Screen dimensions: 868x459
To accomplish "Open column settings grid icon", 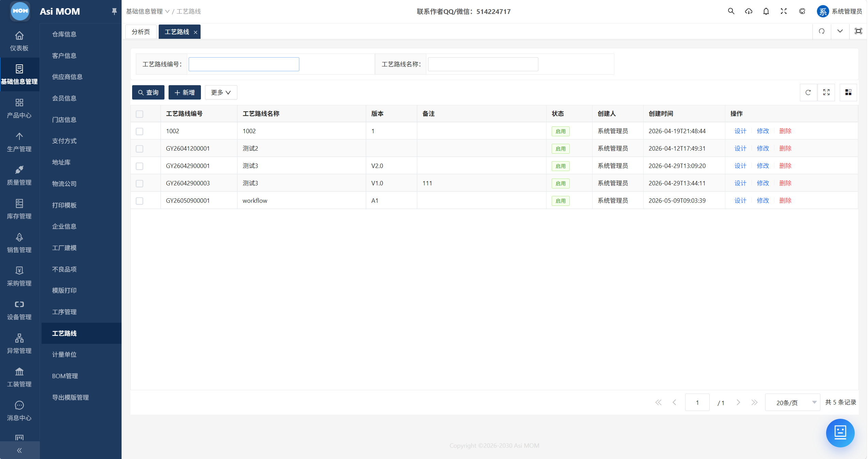I will click(x=848, y=92).
